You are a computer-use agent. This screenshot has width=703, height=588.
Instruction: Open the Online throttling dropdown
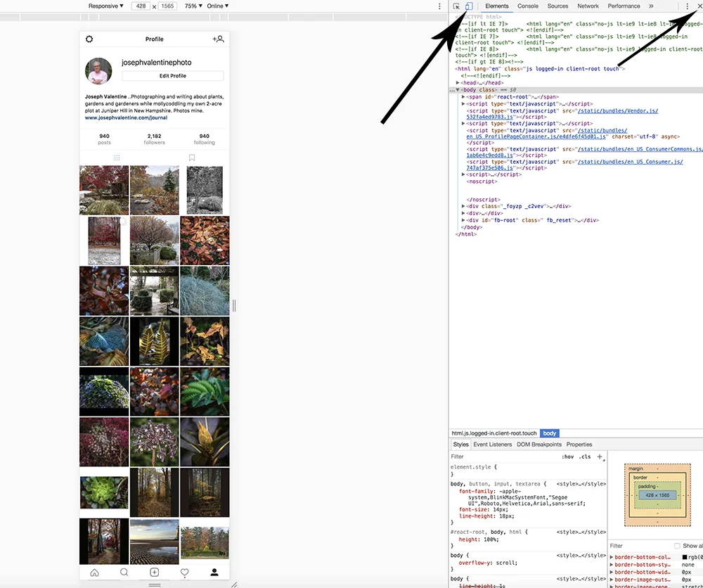tap(217, 6)
